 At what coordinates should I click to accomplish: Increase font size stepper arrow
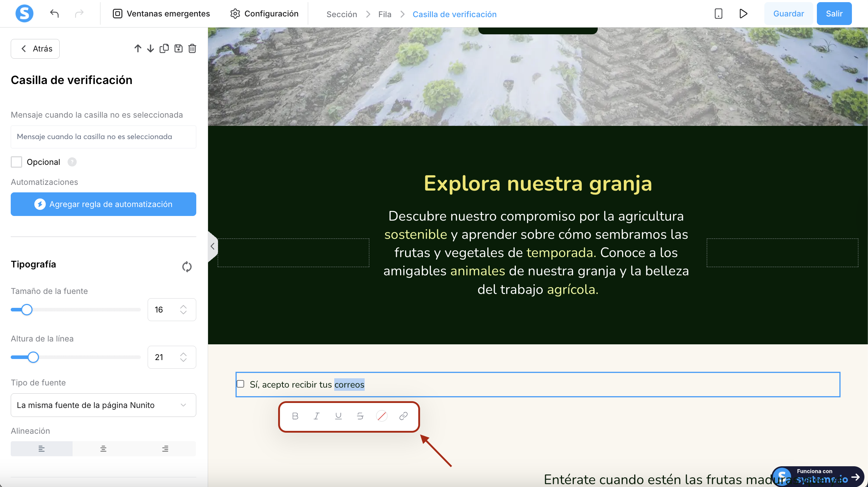[x=183, y=306]
